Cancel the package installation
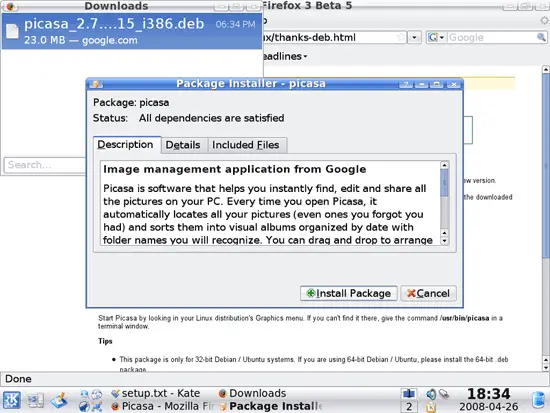 428,293
